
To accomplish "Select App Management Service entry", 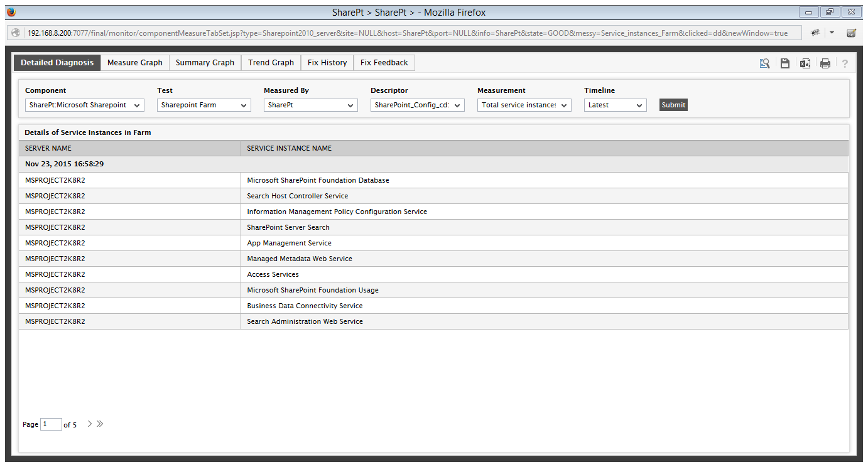I will coord(289,243).
